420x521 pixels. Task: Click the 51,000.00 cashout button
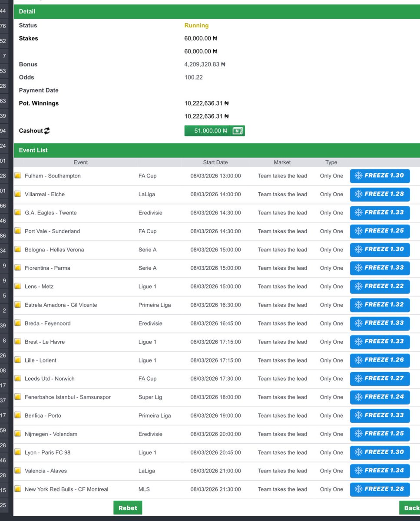(215, 131)
